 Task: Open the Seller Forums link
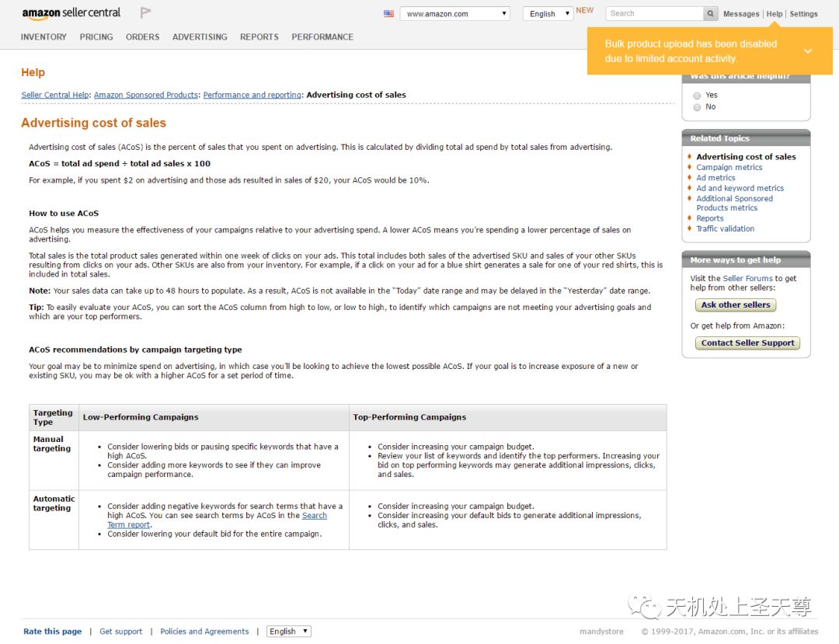(747, 279)
